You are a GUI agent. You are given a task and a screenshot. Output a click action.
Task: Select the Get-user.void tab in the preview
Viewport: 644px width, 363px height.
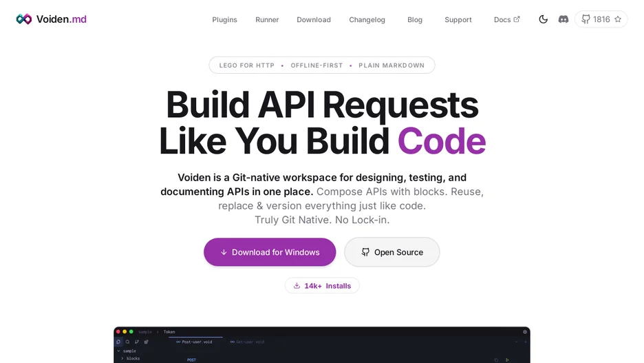pos(247,342)
